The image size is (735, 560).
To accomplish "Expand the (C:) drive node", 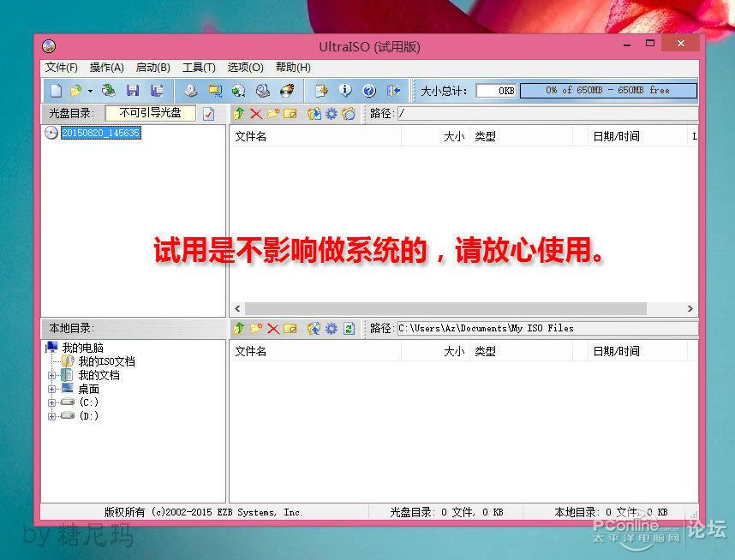I will coord(51,402).
